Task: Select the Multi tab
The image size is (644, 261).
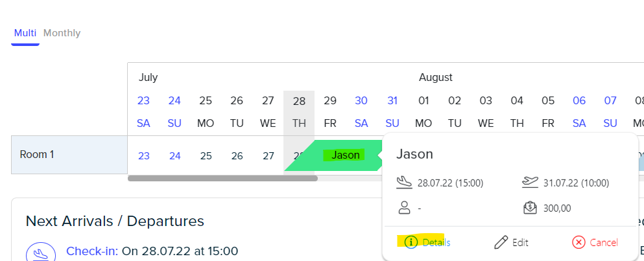Action: pyautogui.click(x=25, y=33)
